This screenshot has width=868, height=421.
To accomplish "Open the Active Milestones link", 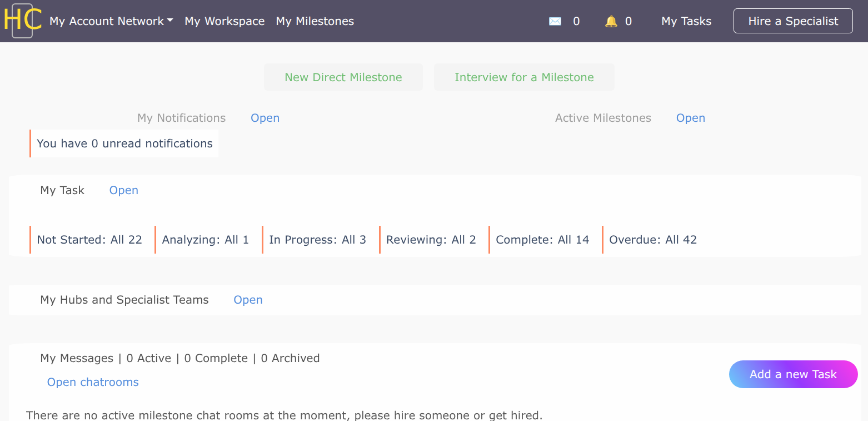I will [691, 118].
